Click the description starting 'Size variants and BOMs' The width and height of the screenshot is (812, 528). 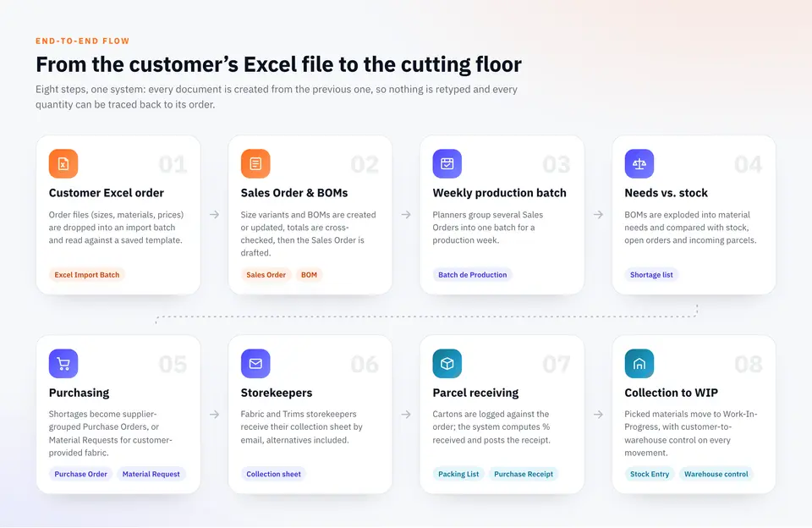point(308,234)
